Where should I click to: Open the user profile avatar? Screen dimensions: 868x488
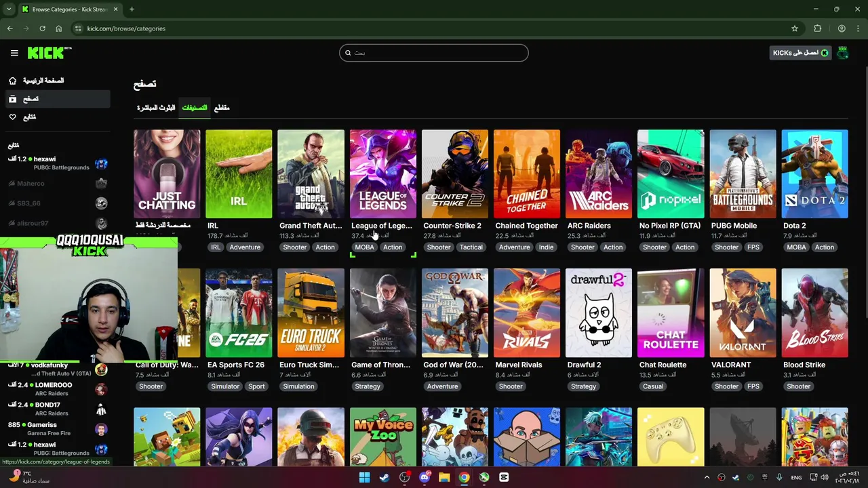pyautogui.click(x=843, y=53)
